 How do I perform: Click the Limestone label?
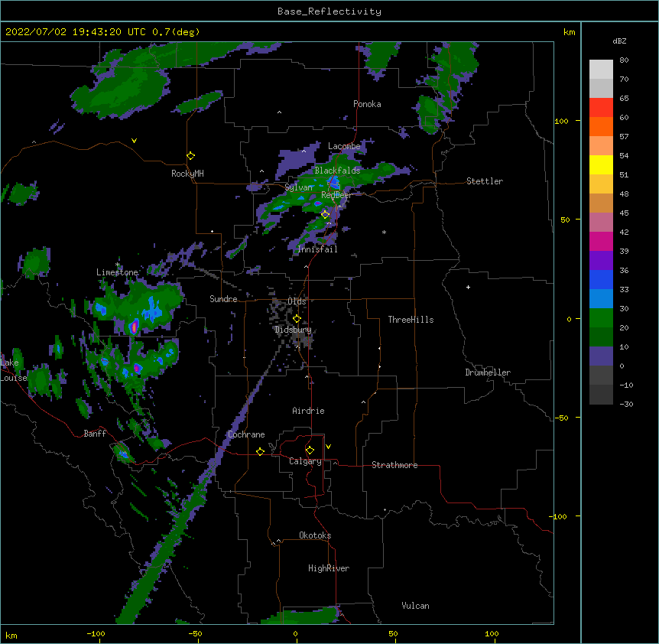click(117, 272)
